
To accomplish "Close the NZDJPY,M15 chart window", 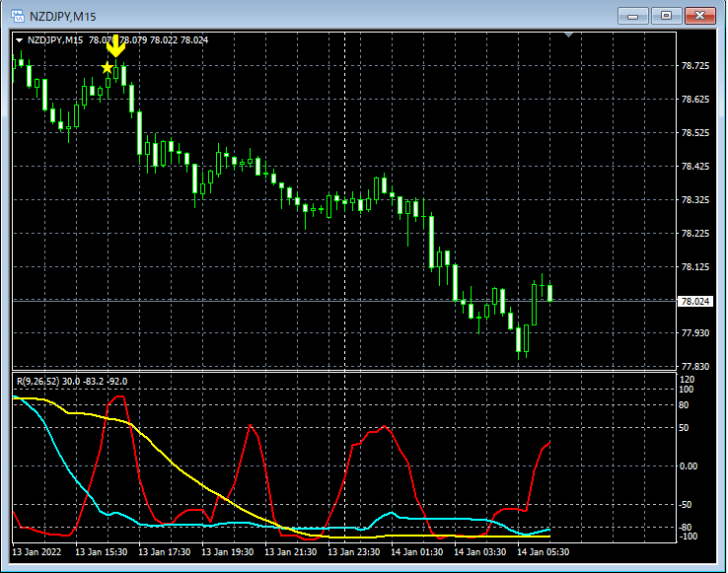I will click(x=700, y=16).
